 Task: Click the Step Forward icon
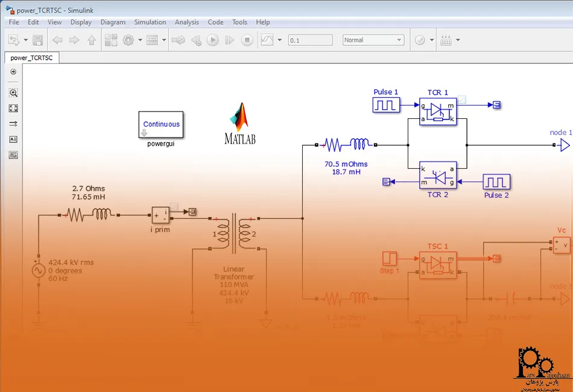(229, 40)
